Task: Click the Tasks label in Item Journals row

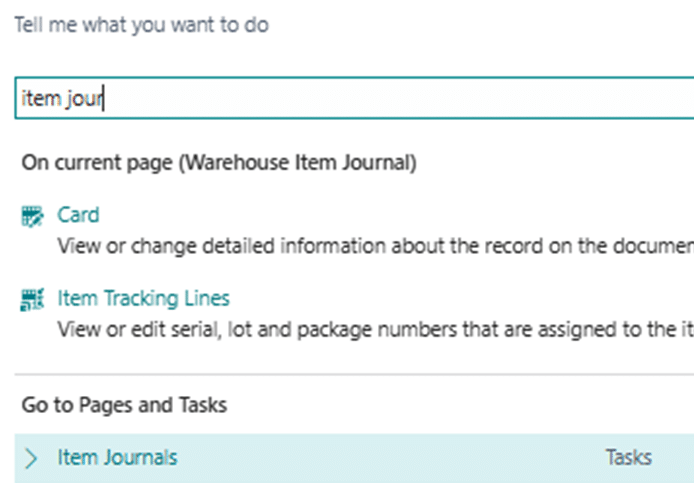Action: [x=628, y=458]
